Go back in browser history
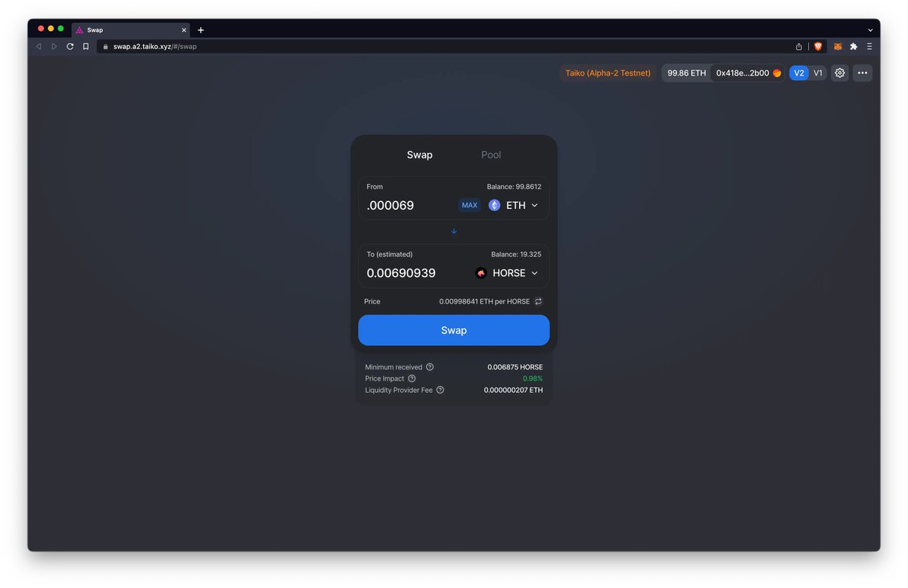This screenshot has height=588, width=908. 39,46
